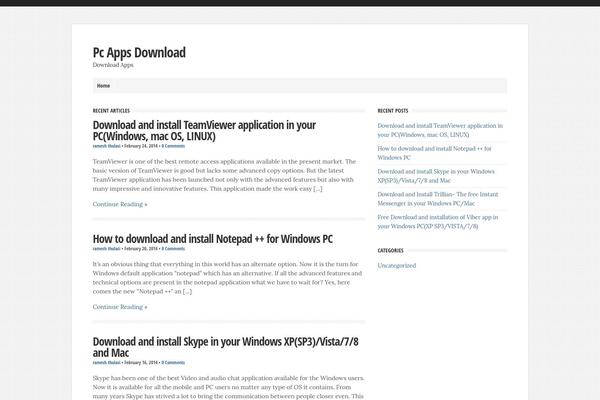Select the Uncategorized category link

tap(396, 265)
